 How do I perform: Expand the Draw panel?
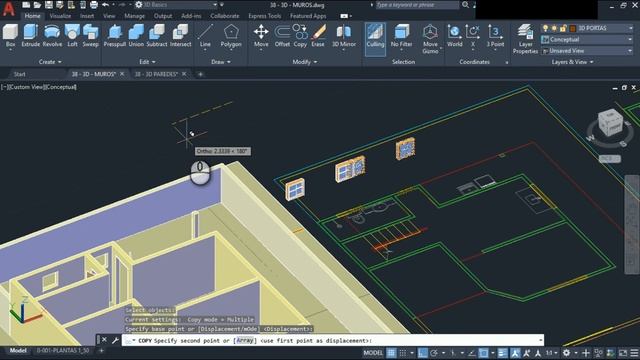(221, 62)
